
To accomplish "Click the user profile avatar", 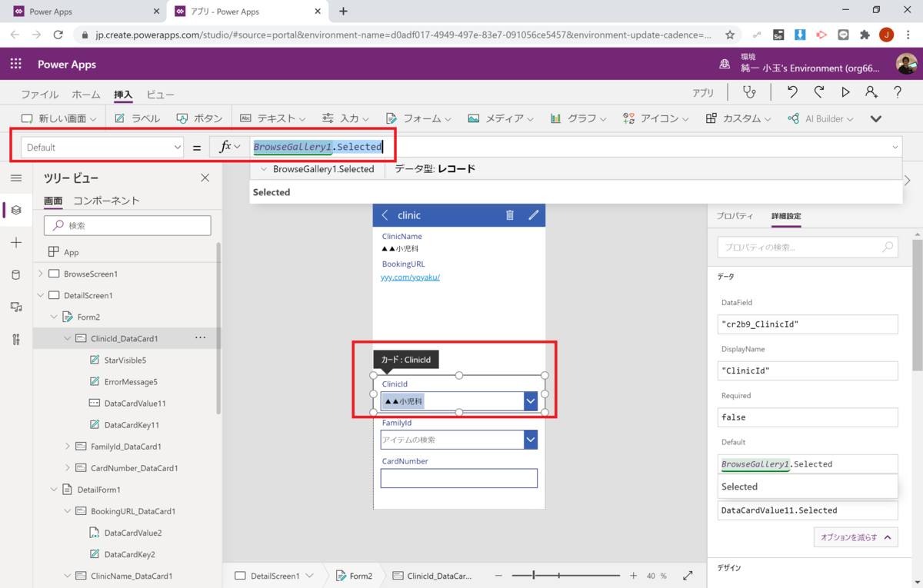I will click(906, 64).
